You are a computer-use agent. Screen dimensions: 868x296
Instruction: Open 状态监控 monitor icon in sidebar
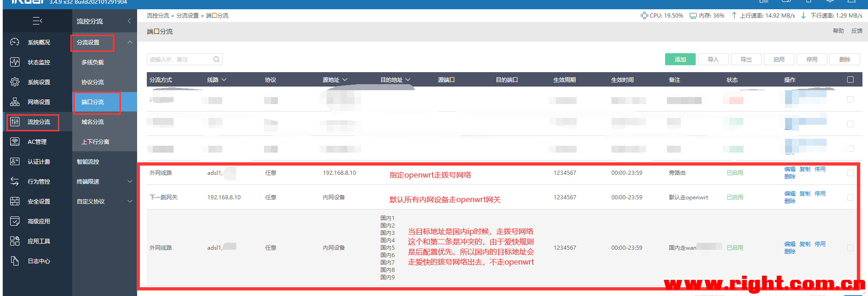pos(15,62)
